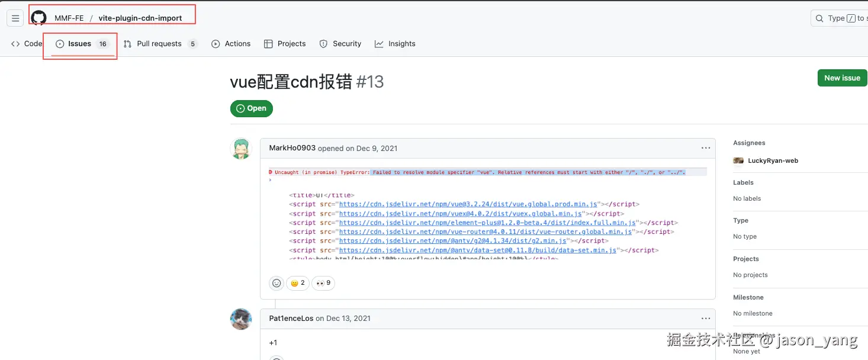Switch to the Issues tab
The height and width of the screenshot is (360, 868).
(x=82, y=44)
